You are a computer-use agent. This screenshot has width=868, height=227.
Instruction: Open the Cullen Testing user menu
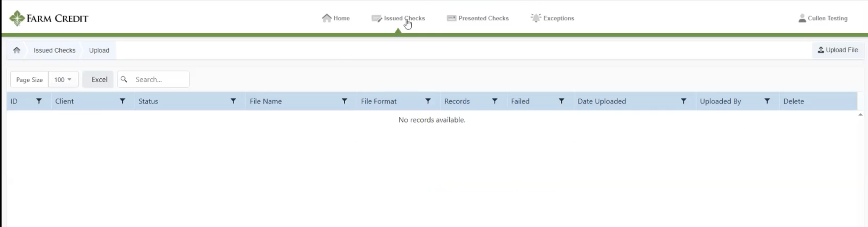(823, 18)
